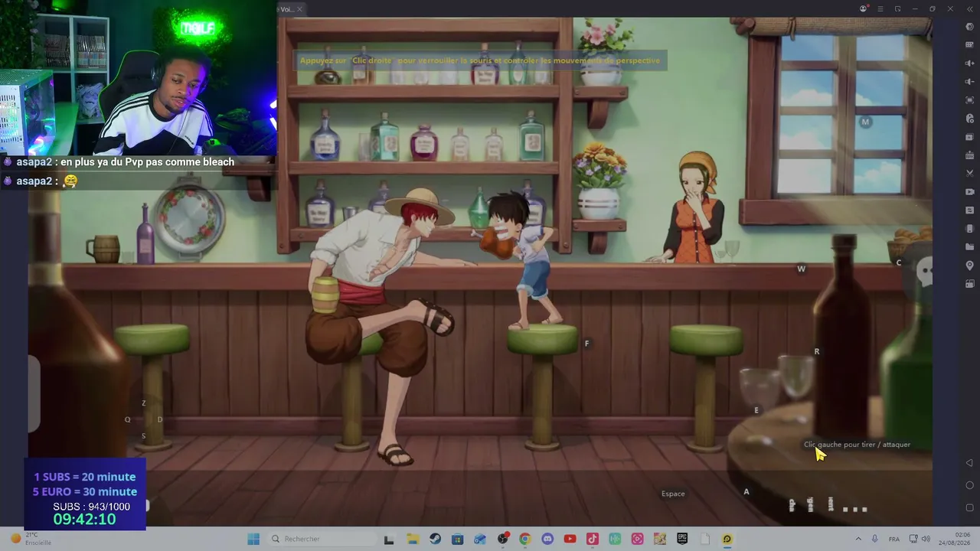Screen dimensions: 980x551
Task: Open TikTok from the taskbar
Action: pyautogui.click(x=592, y=539)
